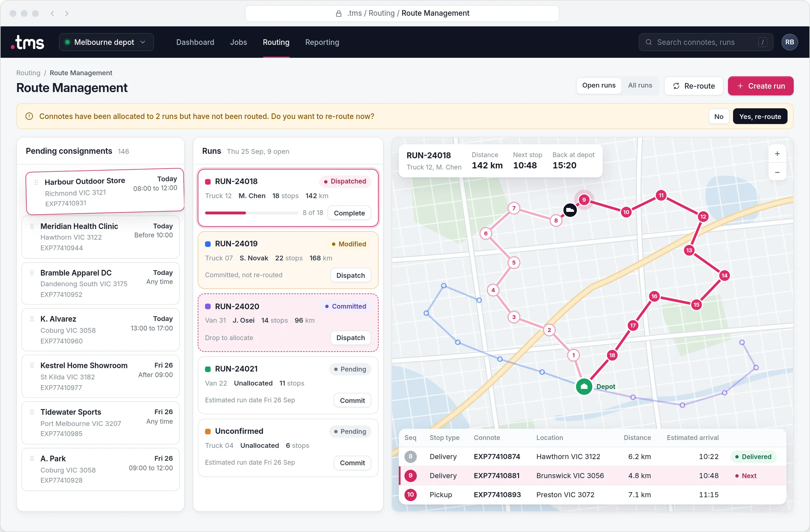The width and height of the screenshot is (810, 532).
Task: Open the Melbourne depot dropdown
Action: pos(106,42)
